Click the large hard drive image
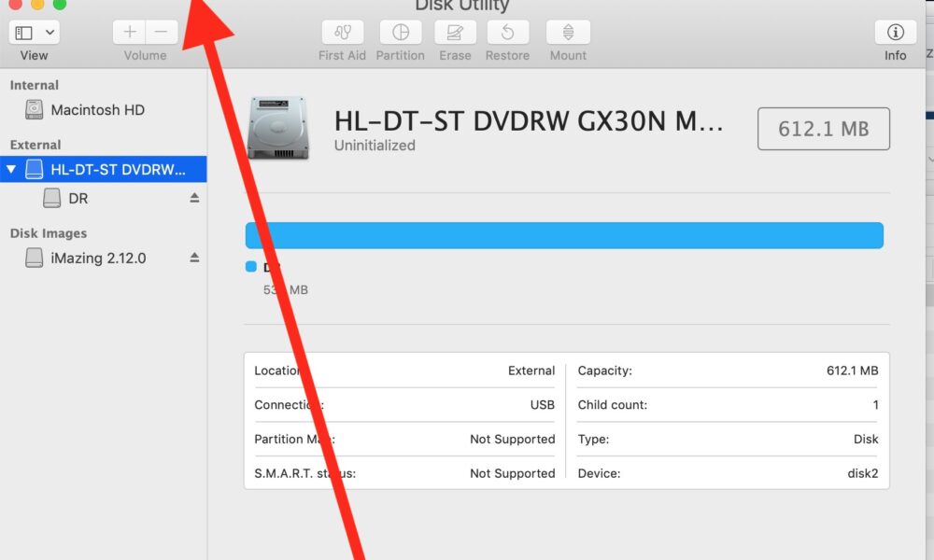The height and width of the screenshot is (560, 934). (278, 128)
